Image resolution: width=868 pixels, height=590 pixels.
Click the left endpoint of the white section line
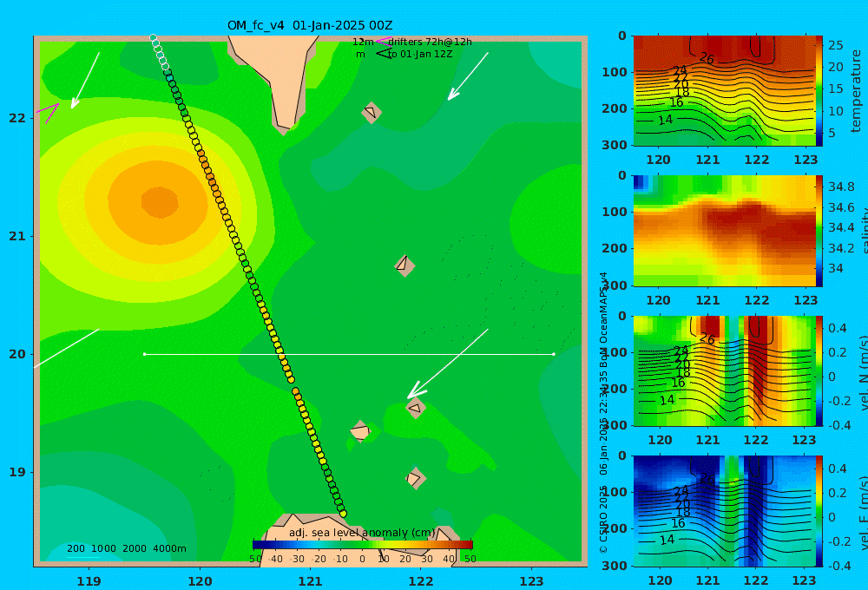coord(144,354)
